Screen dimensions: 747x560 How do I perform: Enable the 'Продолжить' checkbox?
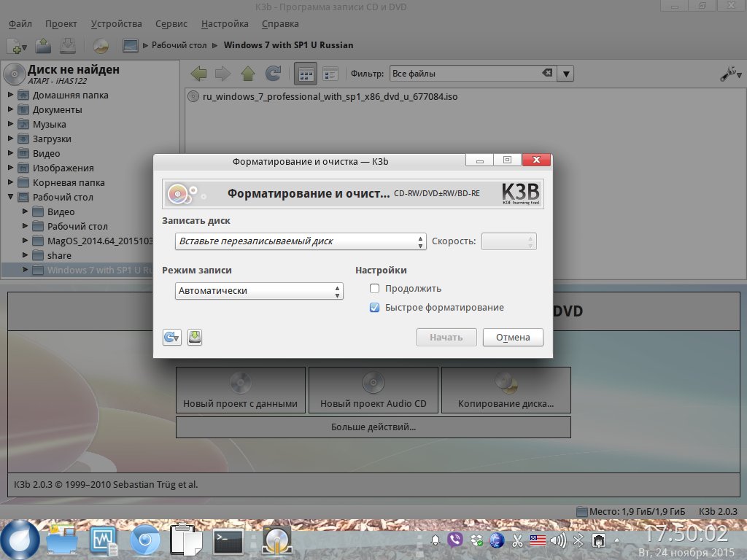(x=374, y=289)
